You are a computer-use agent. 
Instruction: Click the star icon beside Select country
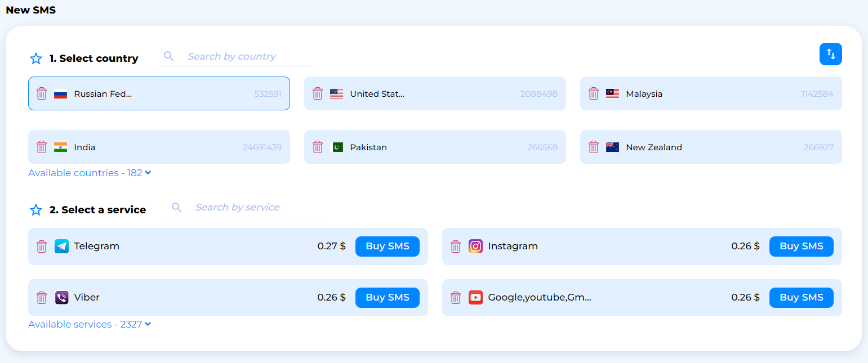36,59
